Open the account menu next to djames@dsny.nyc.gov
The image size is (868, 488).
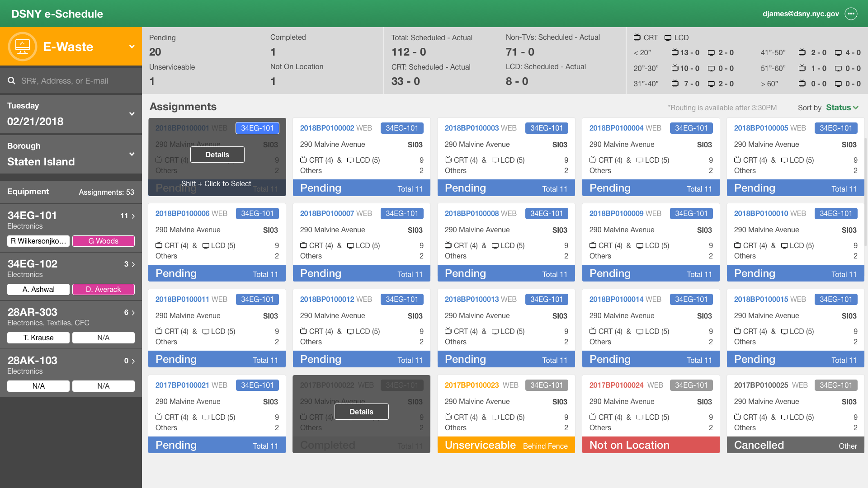(851, 14)
